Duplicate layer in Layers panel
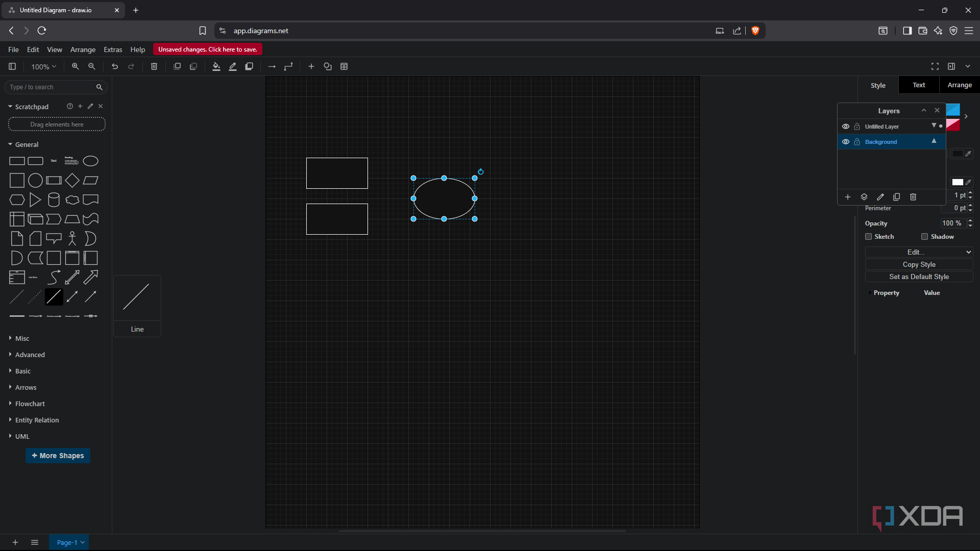 click(x=897, y=197)
